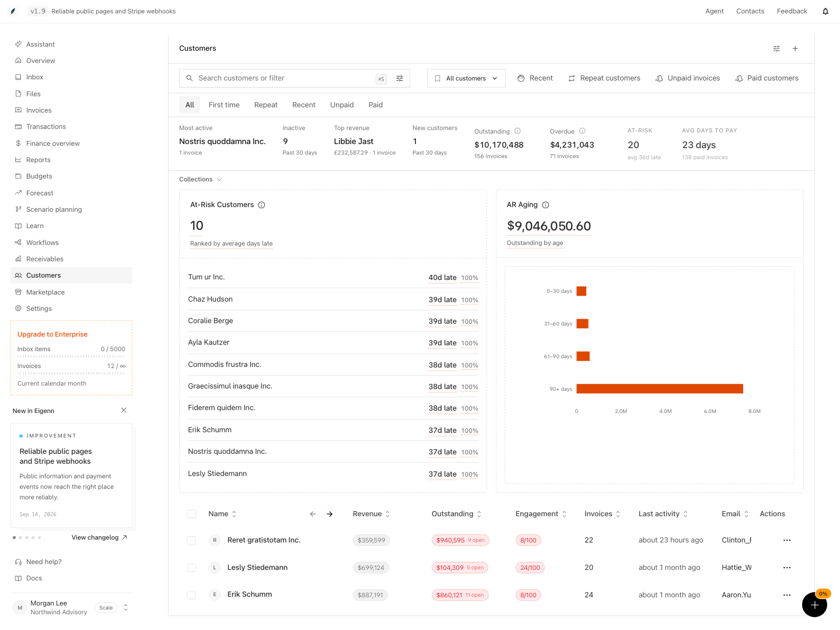Image resolution: width=840 pixels, height=630 pixels.
Task: Open Tum ur Inc. at-risk customer row
Action: pyautogui.click(x=333, y=277)
